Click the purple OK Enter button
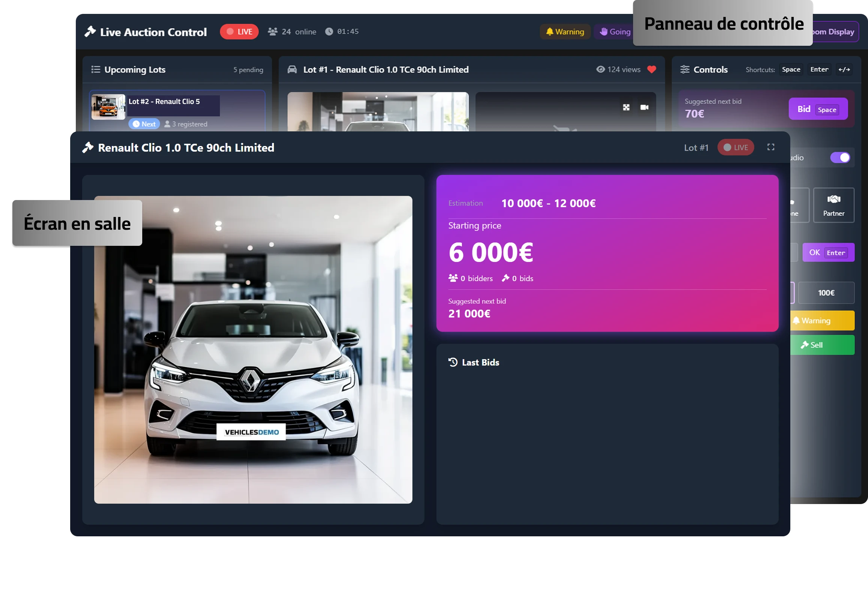Viewport: 868px width, 608px height. (828, 252)
